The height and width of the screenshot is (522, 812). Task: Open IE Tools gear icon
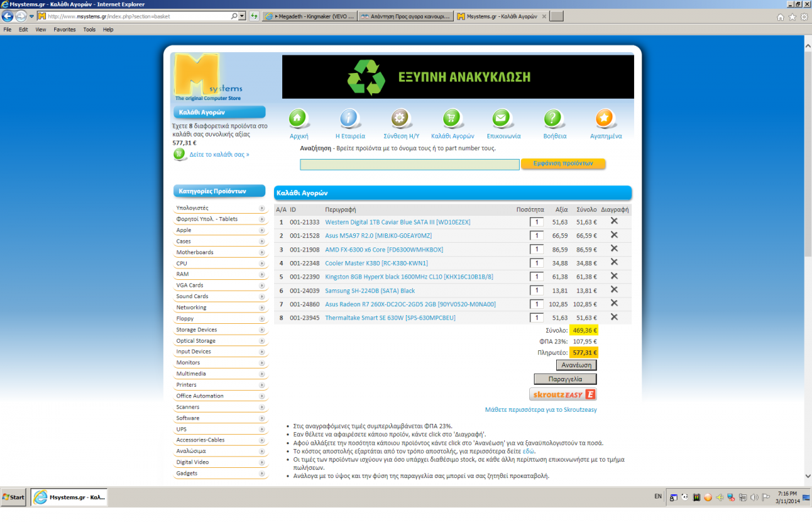(x=804, y=16)
